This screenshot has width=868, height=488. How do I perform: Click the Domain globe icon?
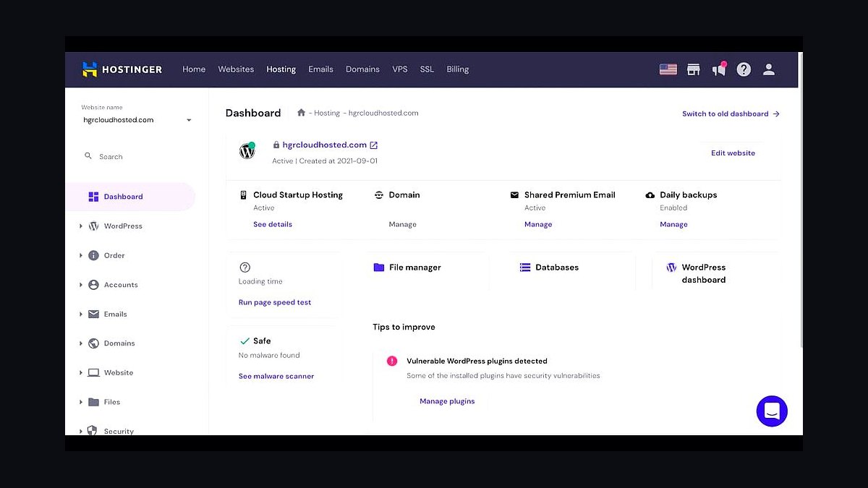point(379,195)
